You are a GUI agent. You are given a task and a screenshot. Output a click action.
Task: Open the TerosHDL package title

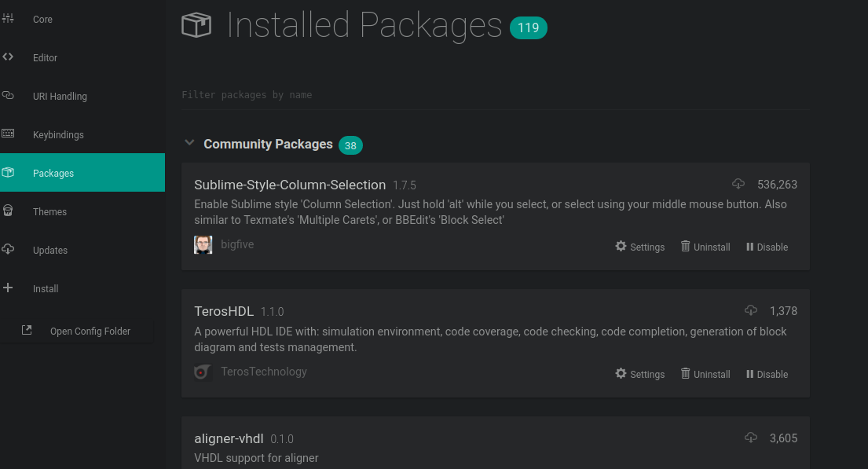(224, 311)
